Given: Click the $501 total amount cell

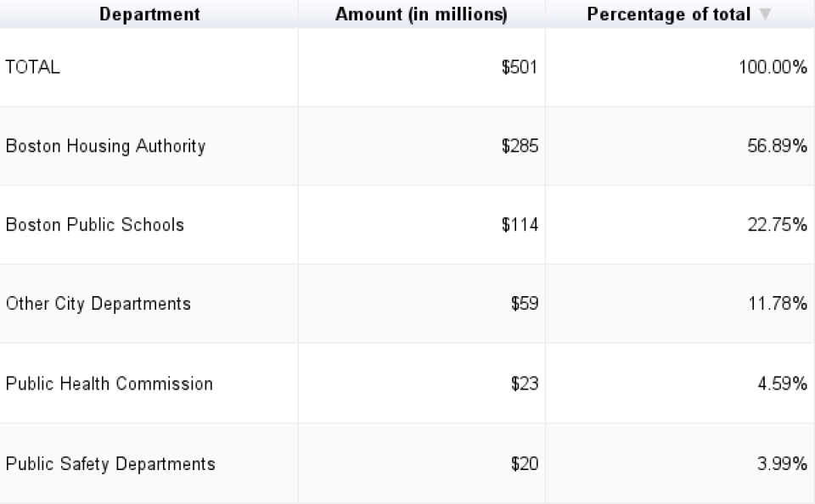Looking at the screenshot, I should pyautogui.click(x=422, y=68).
